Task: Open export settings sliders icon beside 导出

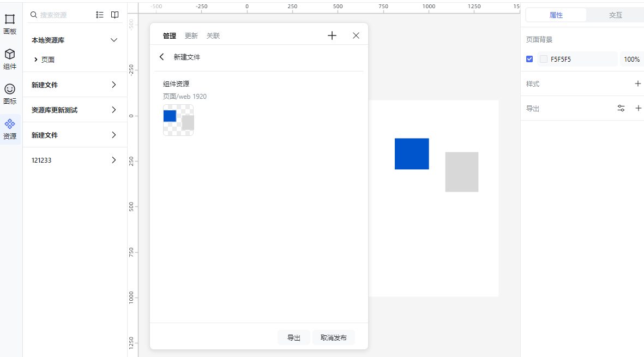Action: [x=621, y=108]
